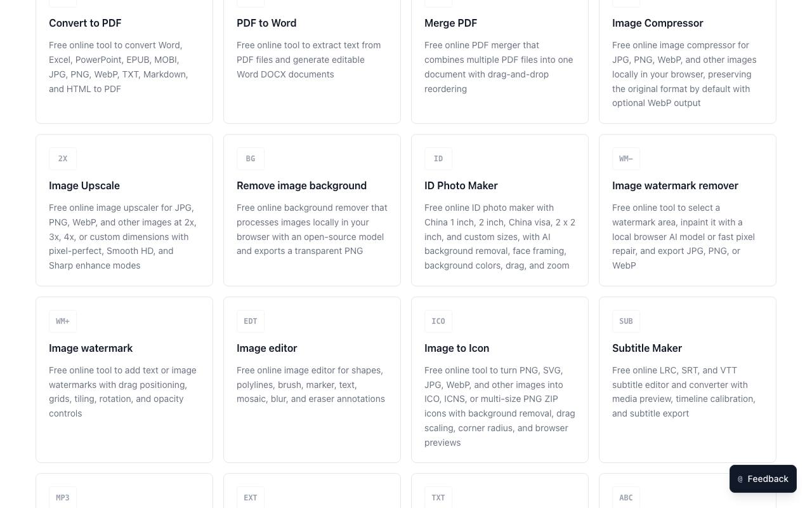Open the Image Compressor tool title

click(x=657, y=23)
